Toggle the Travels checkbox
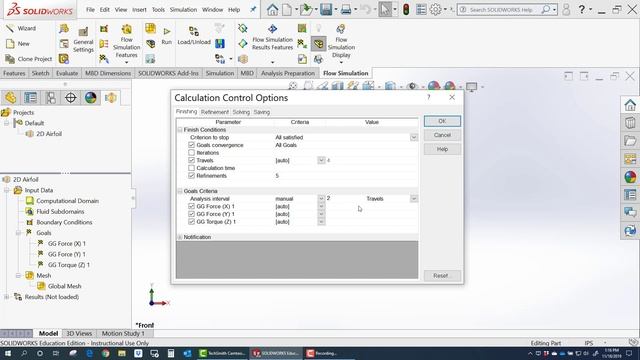 point(191,160)
